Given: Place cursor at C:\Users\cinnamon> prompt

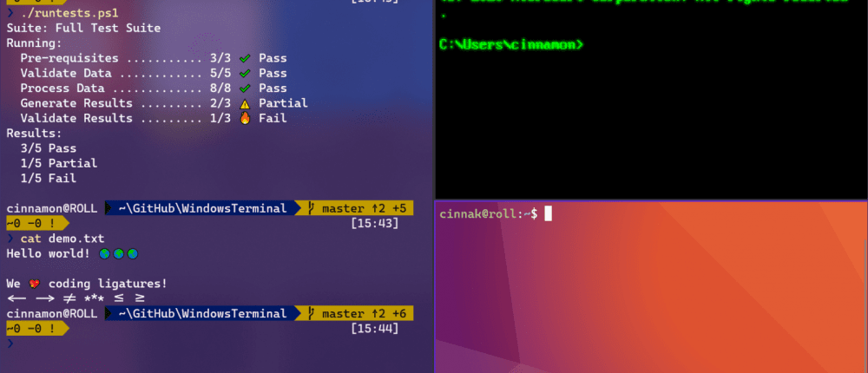Looking at the screenshot, I should pyautogui.click(x=510, y=45).
